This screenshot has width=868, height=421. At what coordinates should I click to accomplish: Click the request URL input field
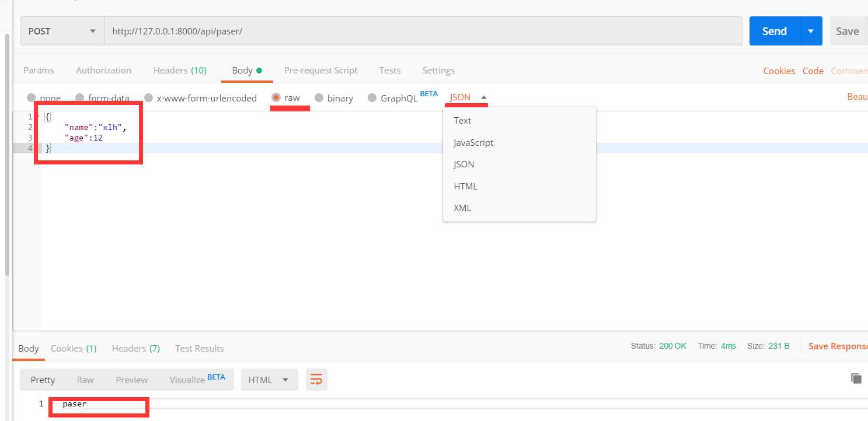pos(423,31)
